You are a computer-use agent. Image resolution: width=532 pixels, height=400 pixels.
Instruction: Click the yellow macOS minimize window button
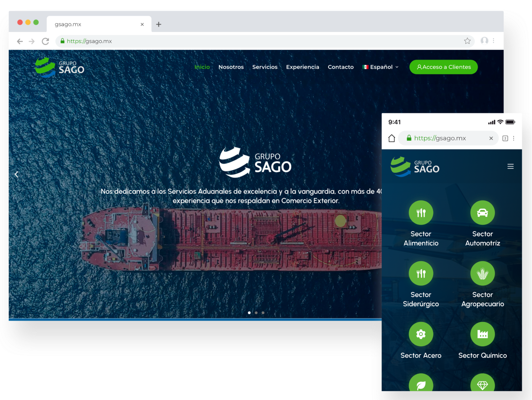pos(28,22)
